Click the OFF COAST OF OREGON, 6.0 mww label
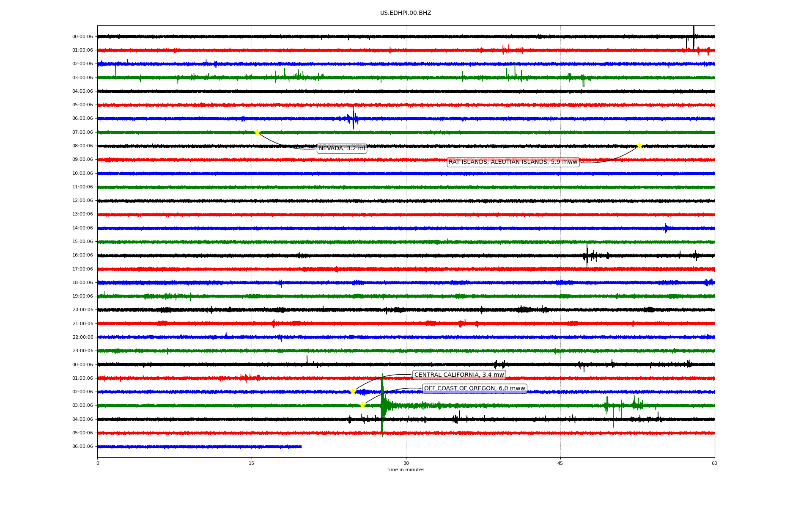The image size is (812, 508). 474,389
